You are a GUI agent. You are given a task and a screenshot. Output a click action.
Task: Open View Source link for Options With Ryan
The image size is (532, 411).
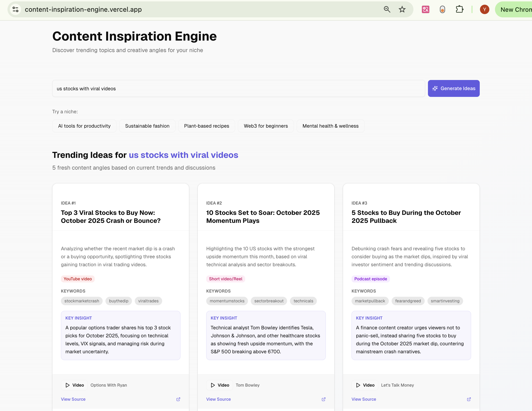(x=73, y=399)
